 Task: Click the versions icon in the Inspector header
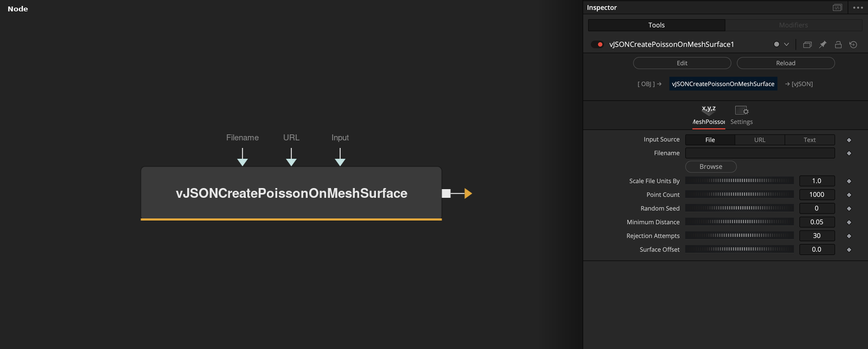(807, 44)
